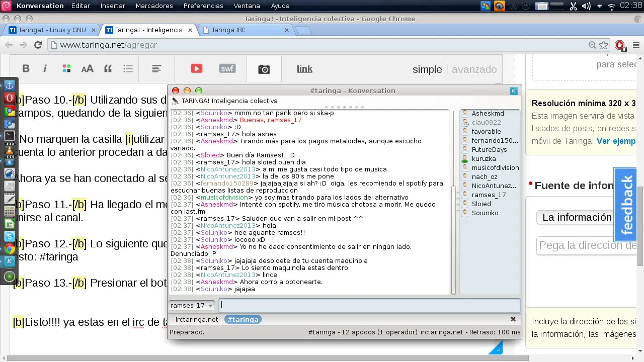
Task: Open the Chrome hamburger menu
Action: [x=636, y=45]
